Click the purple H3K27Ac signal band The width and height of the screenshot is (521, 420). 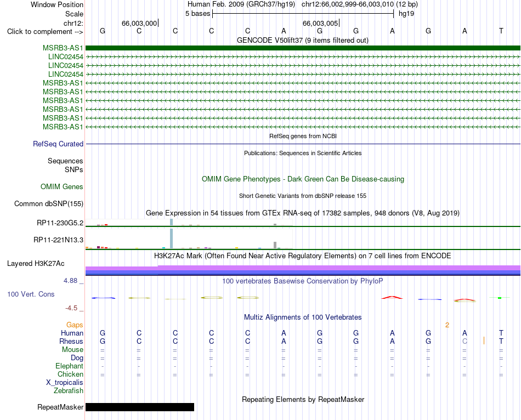(x=303, y=268)
